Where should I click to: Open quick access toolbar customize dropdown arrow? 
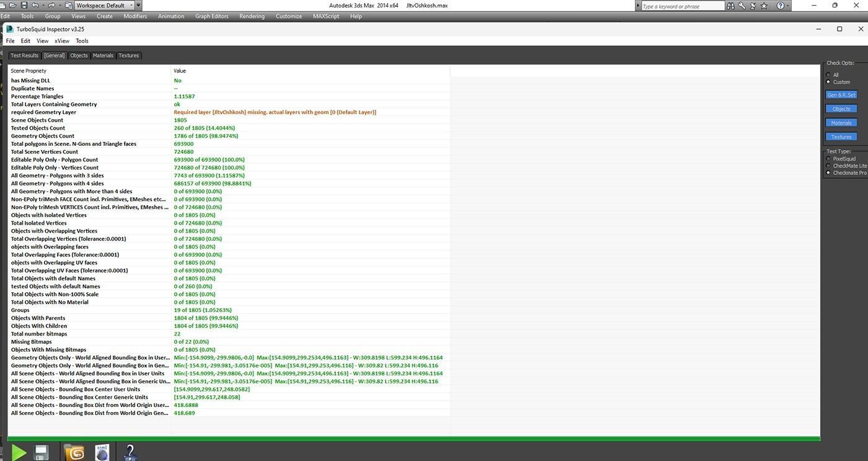point(138,5)
